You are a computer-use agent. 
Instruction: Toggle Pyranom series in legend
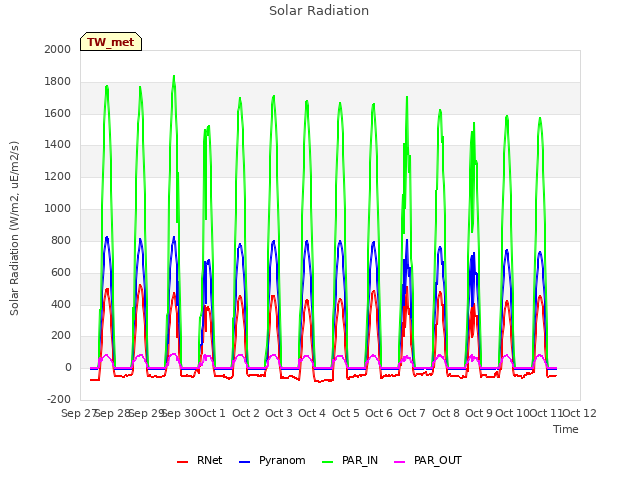point(272,460)
